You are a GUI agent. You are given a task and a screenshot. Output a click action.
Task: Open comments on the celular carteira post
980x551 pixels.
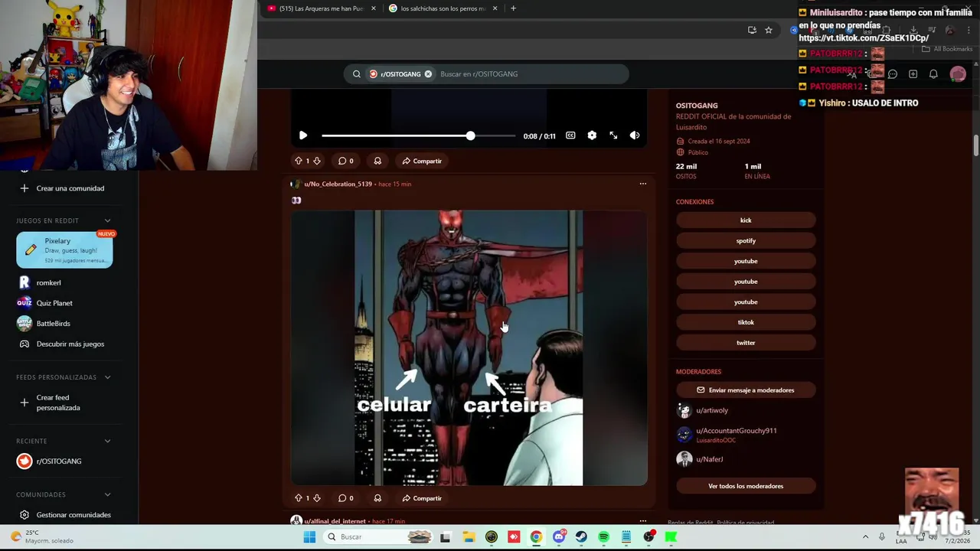(346, 498)
